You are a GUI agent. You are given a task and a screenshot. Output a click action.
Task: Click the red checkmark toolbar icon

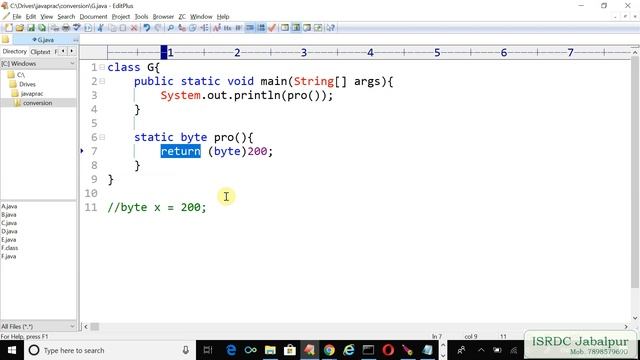(x=272, y=28)
